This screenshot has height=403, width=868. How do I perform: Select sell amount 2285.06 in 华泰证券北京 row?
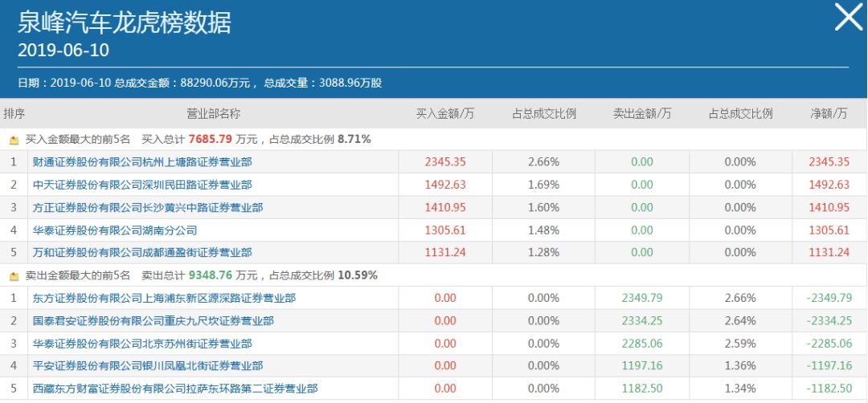642,344
